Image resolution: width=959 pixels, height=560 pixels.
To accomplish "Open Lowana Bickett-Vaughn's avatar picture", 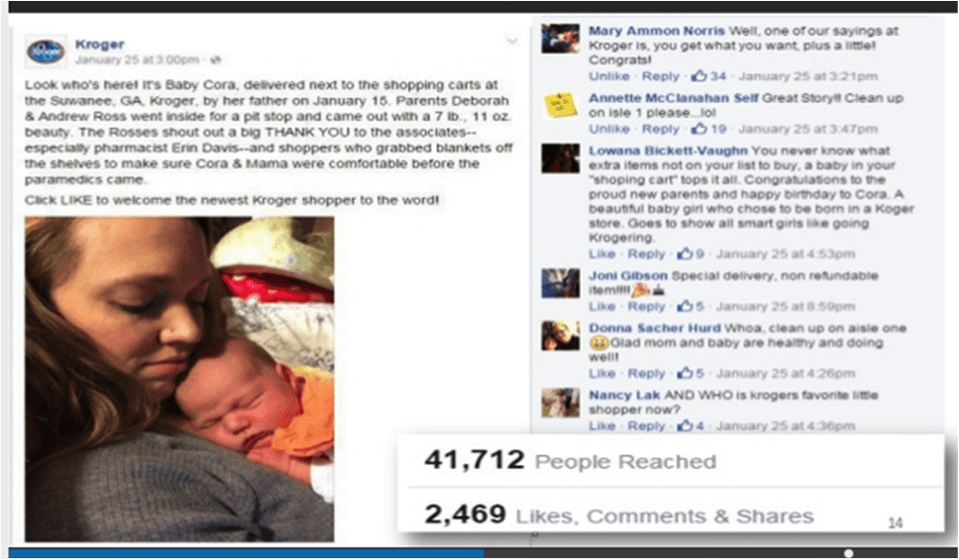I will [560, 158].
